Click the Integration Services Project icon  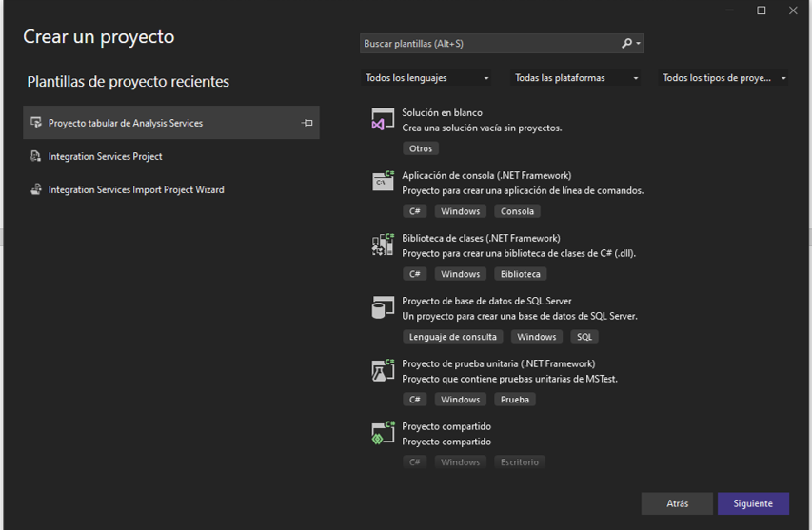coord(35,156)
